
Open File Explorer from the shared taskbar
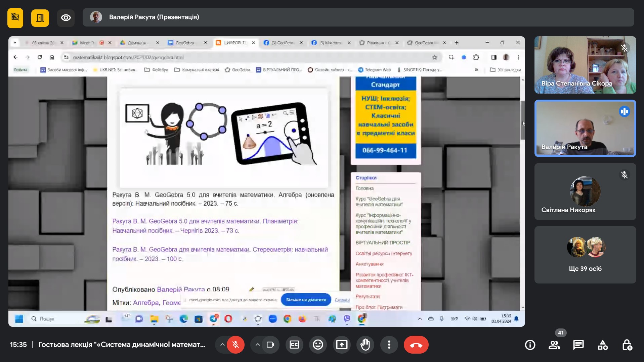tap(154, 319)
